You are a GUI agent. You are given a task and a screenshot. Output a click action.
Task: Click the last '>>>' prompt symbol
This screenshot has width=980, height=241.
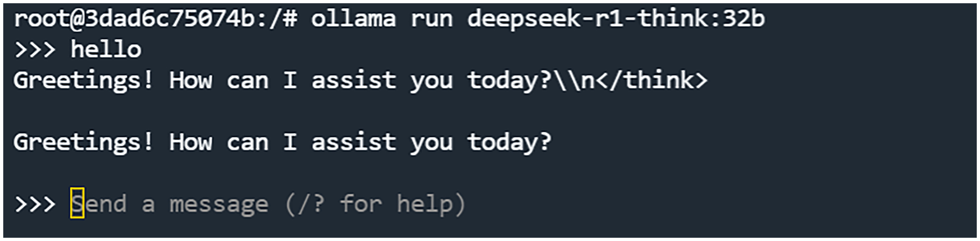point(35,204)
